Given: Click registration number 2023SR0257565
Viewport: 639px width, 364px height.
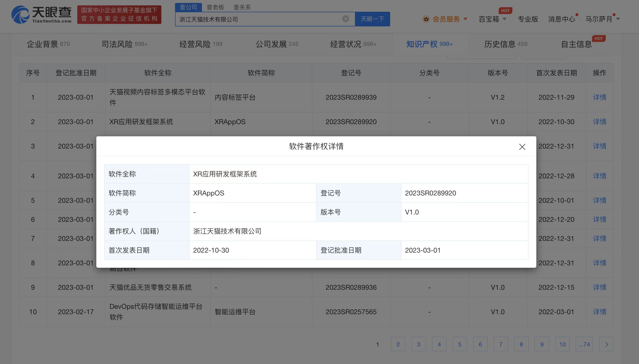Looking at the screenshot, I should pyautogui.click(x=351, y=312).
